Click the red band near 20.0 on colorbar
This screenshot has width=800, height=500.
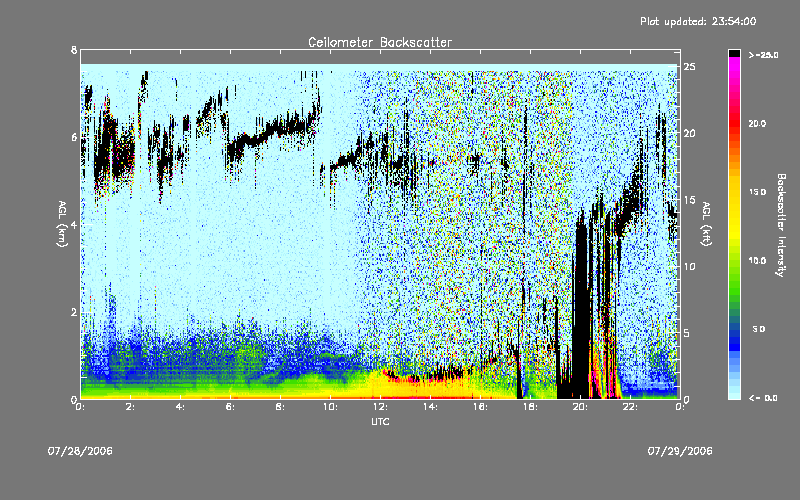point(734,123)
